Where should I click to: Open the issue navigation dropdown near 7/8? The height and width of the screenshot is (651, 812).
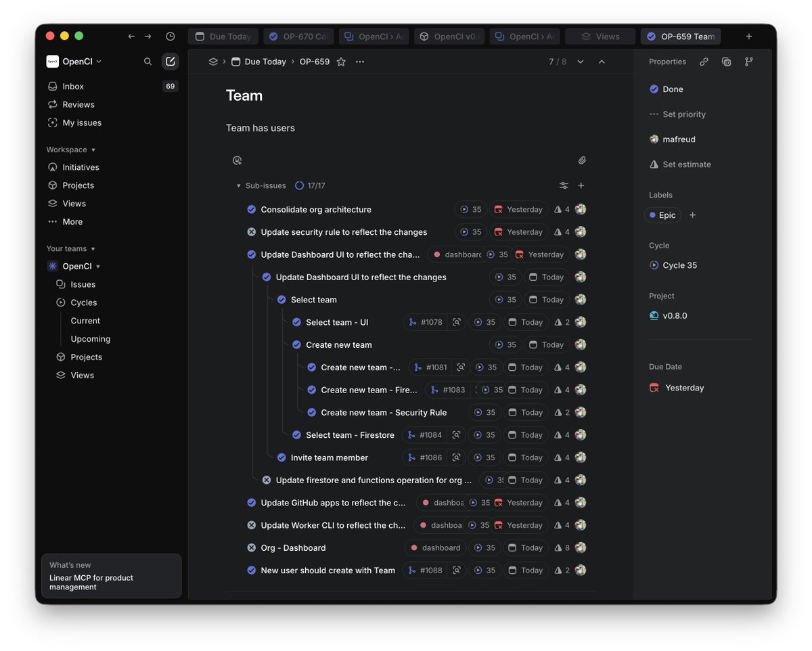[580, 62]
